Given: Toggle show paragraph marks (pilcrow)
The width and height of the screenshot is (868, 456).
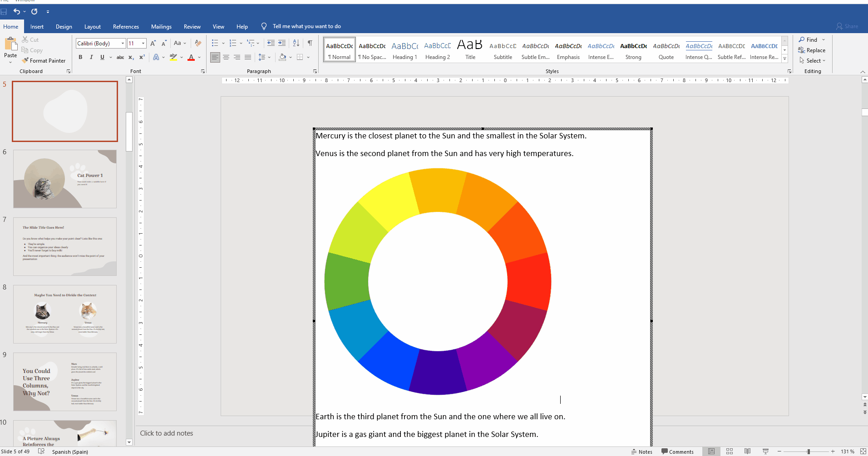Looking at the screenshot, I should pos(310,43).
